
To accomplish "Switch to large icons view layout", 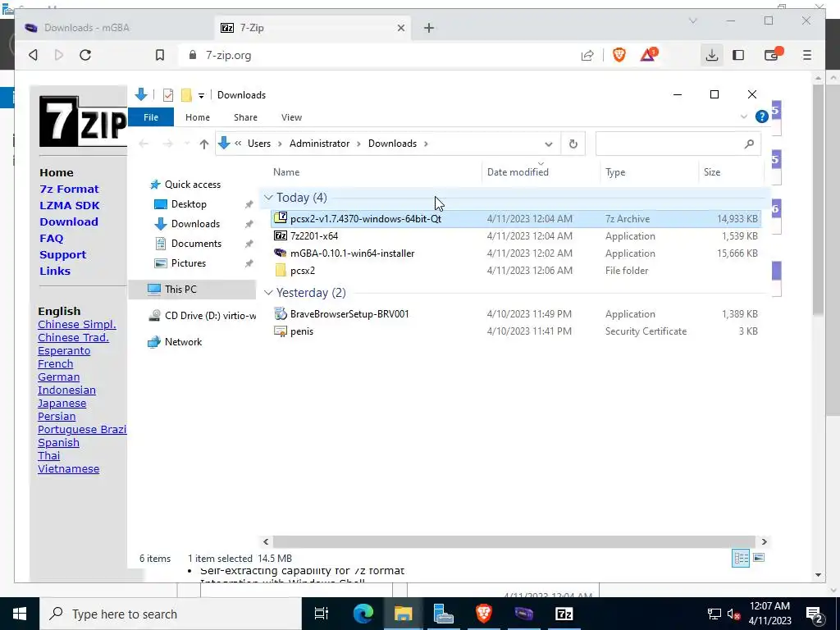I will pyautogui.click(x=759, y=558).
